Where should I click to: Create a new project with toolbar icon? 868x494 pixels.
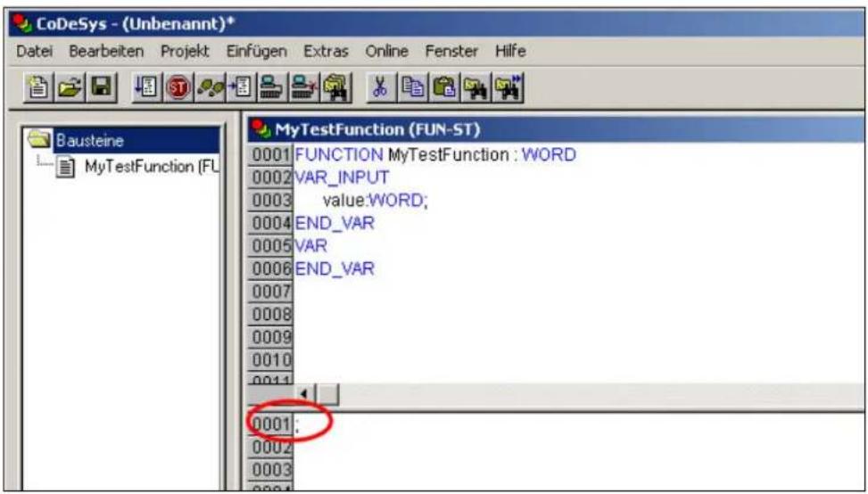[x=38, y=88]
